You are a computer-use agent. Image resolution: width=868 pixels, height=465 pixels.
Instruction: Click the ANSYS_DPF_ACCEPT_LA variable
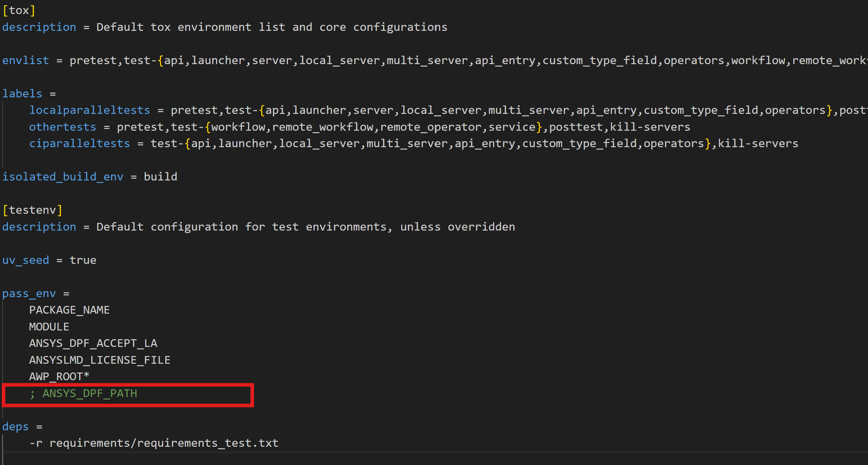click(x=93, y=343)
